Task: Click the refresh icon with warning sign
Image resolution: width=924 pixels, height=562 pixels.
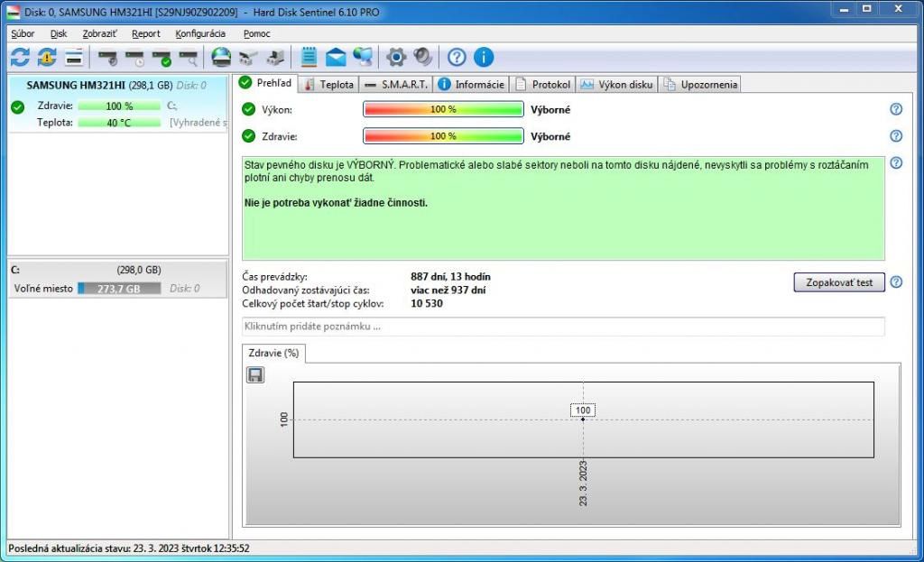Action: [47, 58]
